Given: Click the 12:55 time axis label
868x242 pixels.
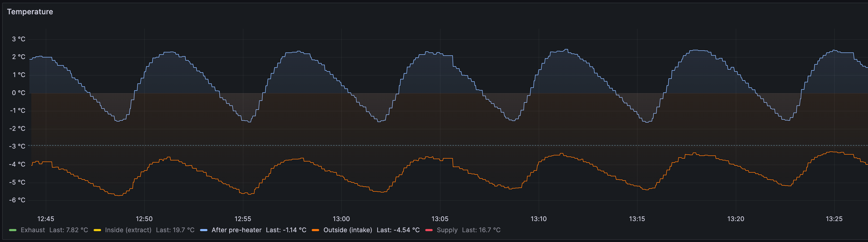Looking at the screenshot, I should click(x=243, y=219).
